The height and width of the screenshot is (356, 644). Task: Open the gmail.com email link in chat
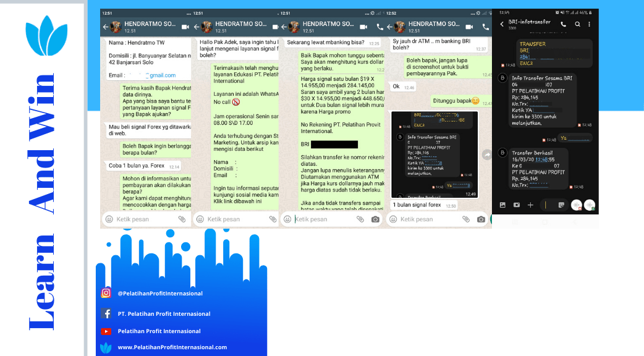(161, 75)
